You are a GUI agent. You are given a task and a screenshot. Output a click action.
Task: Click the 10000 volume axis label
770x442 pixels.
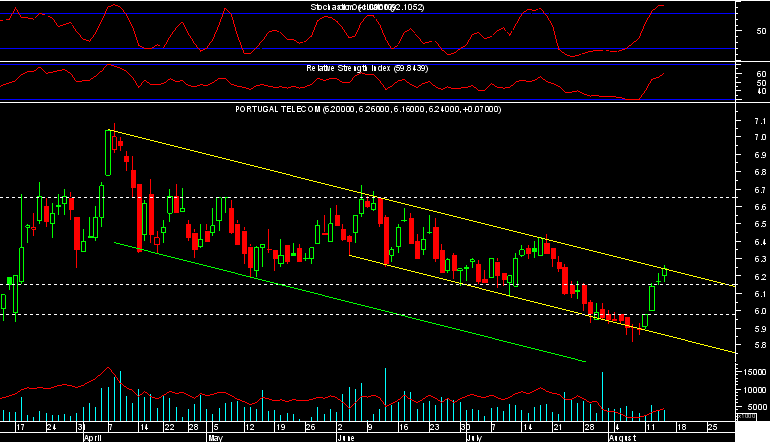tap(755, 390)
